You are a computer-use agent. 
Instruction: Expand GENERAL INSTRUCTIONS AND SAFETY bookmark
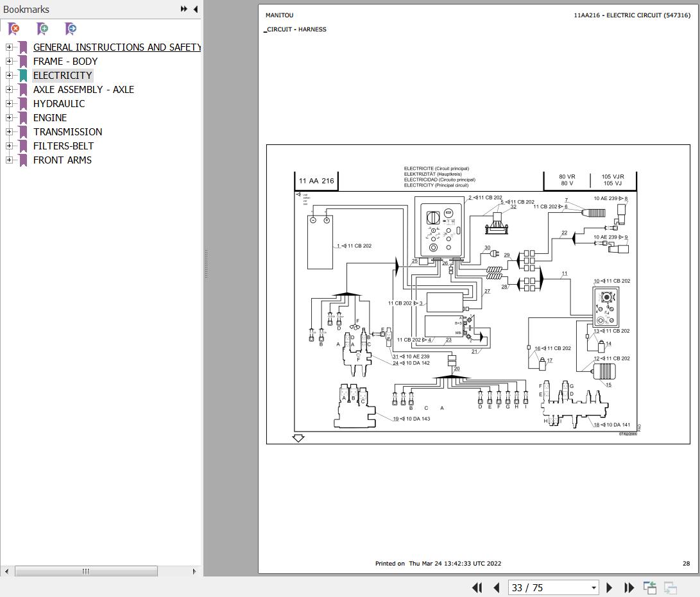[x=9, y=47]
